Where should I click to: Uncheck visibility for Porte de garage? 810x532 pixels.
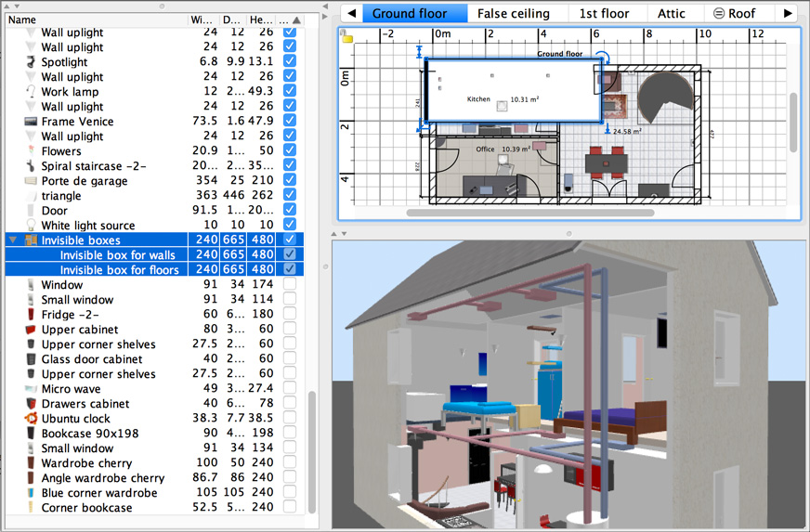(290, 181)
